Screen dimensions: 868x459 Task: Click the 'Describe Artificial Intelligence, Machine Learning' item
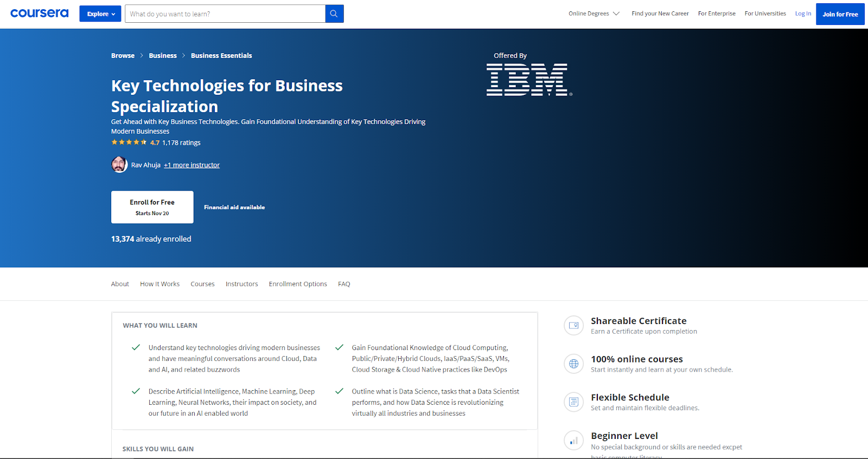click(233, 402)
